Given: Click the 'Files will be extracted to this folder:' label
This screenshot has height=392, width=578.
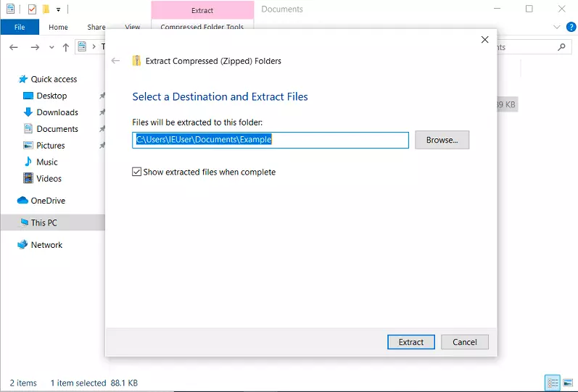Looking at the screenshot, I should (197, 122).
